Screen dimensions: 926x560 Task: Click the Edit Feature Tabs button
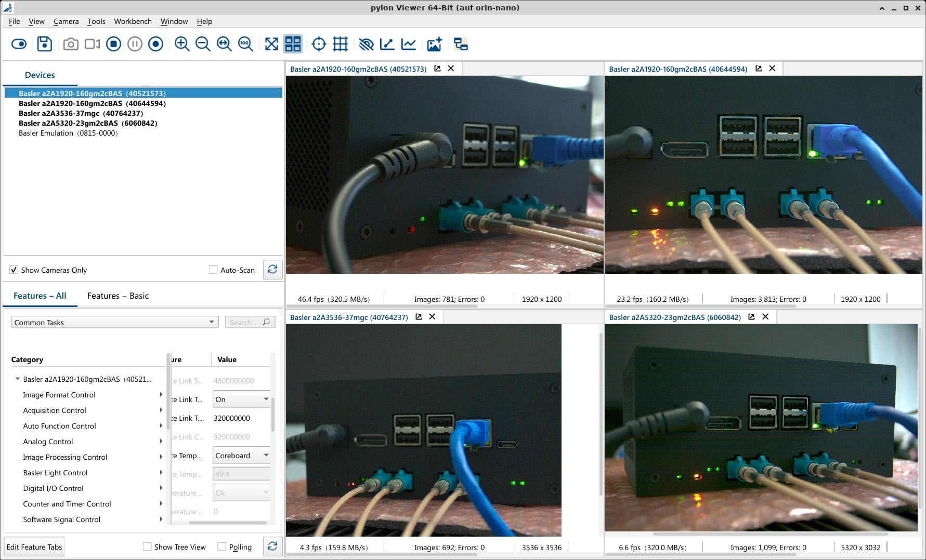pos(34,546)
